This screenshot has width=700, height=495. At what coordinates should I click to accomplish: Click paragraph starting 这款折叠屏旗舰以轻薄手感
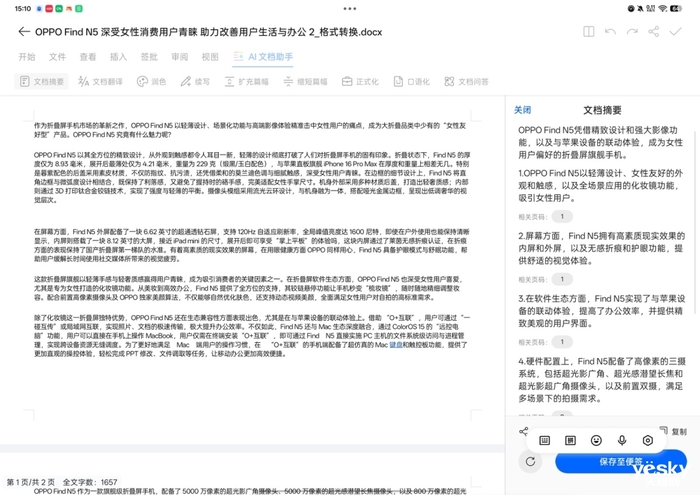pyautogui.click(x=247, y=288)
